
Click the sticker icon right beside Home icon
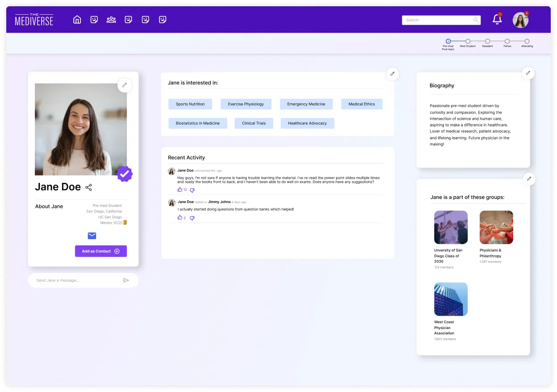pos(94,20)
